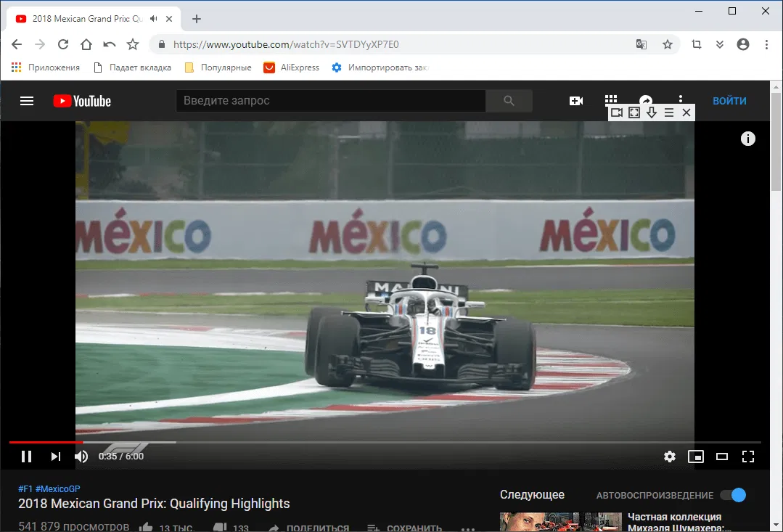Bookmark the page with address bar star
This screenshot has height=532, width=783.
(668, 44)
